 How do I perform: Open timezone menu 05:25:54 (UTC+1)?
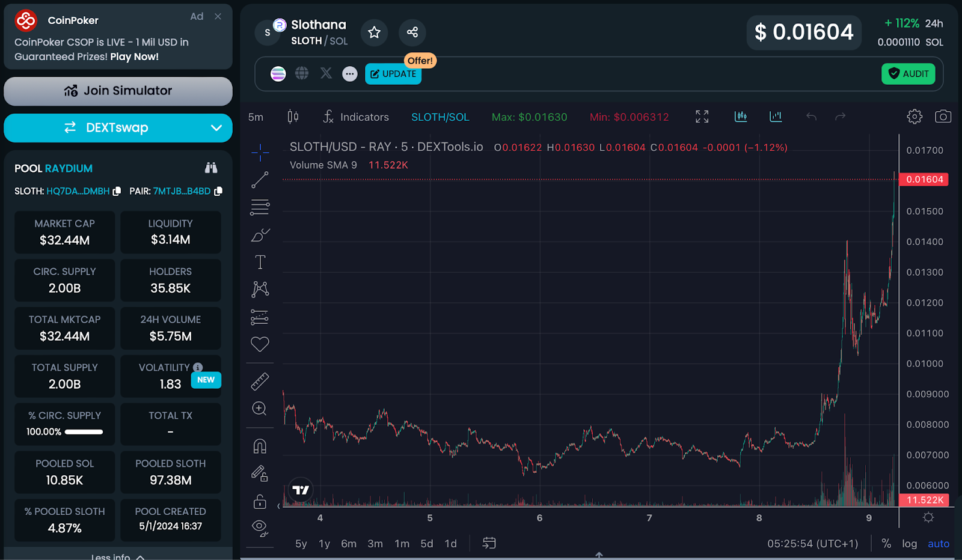pos(813,544)
